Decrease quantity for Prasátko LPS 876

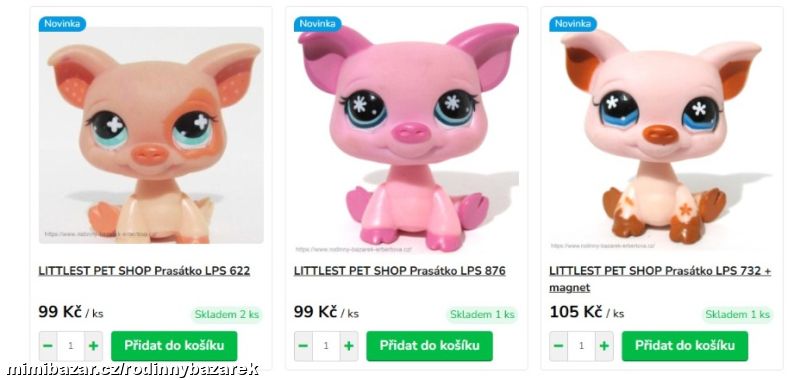303,346
